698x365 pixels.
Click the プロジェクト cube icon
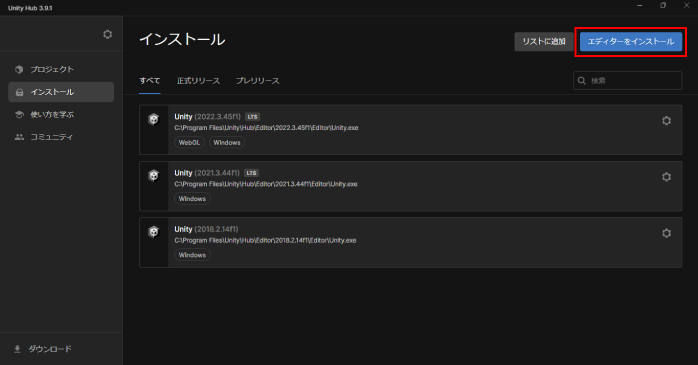coord(19,69)
